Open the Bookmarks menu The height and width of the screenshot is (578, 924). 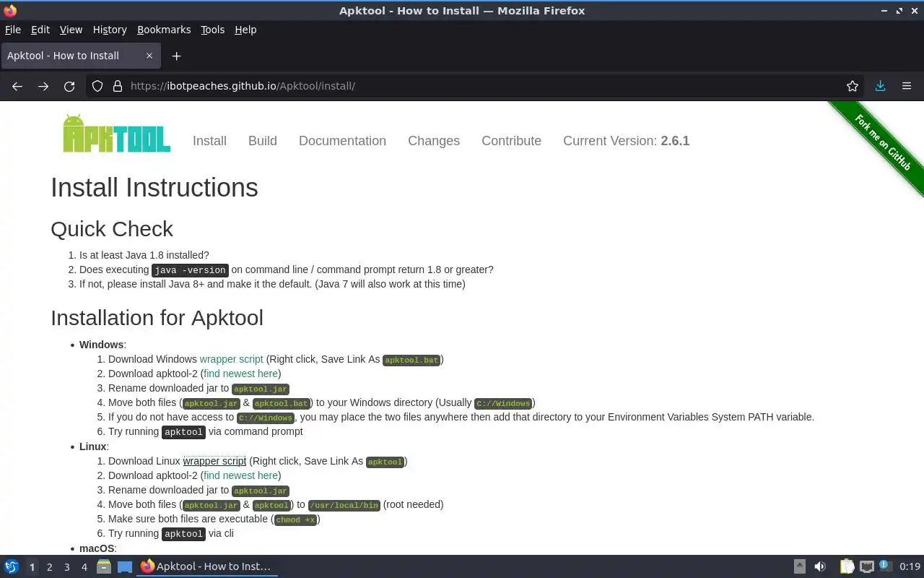(x=164, y=30)
